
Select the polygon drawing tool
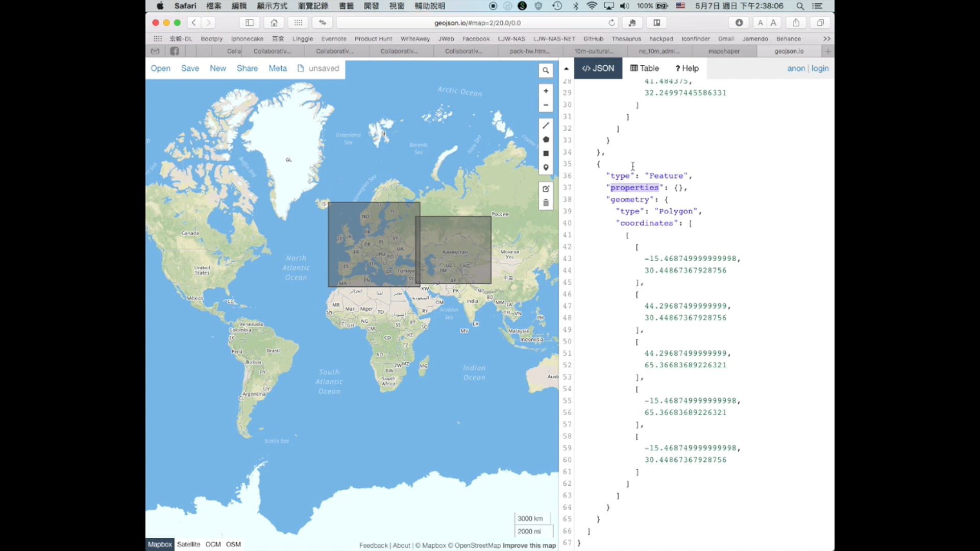(x=546, y=139)
